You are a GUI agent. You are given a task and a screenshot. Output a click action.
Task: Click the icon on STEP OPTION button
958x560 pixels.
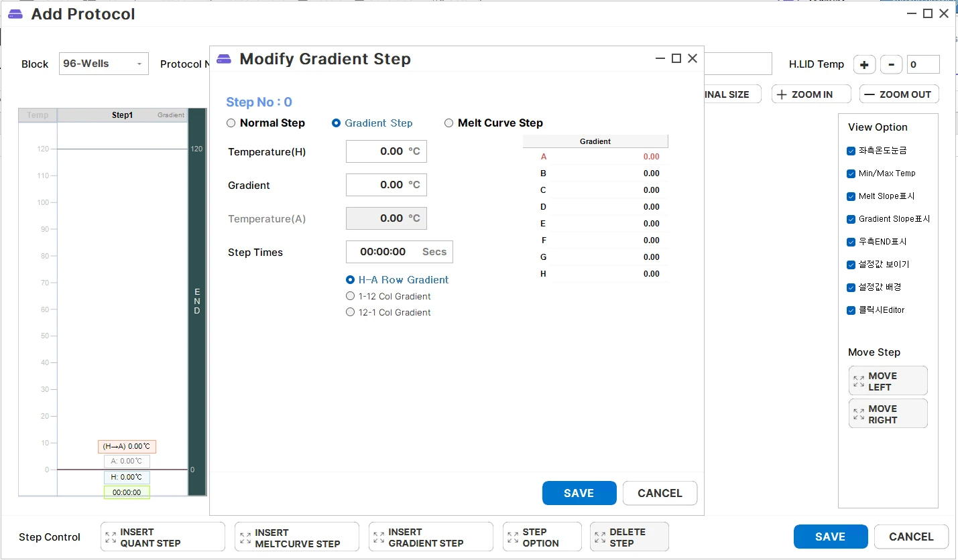(x=513, y=537)
